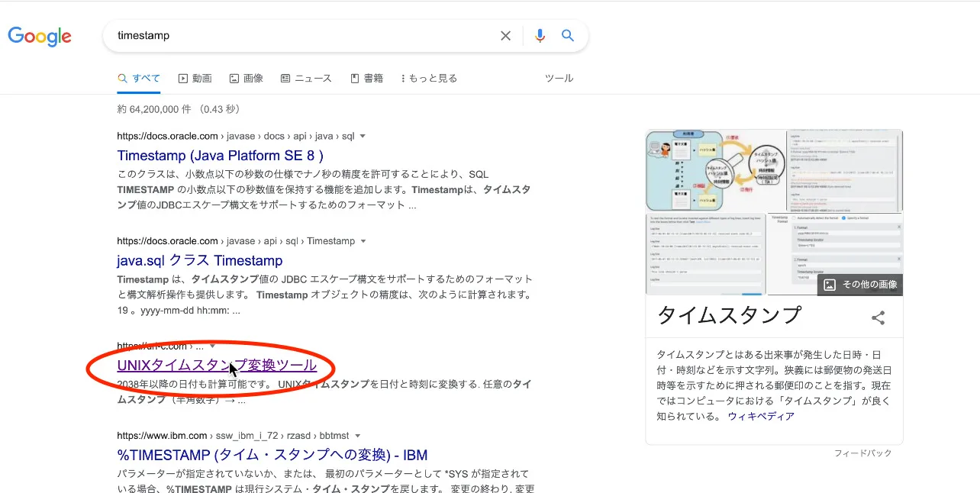The width and height of the screenshot is (980, 493).
Task: Open java.sql クラス Timestamp result
Action: pos(200,260)
